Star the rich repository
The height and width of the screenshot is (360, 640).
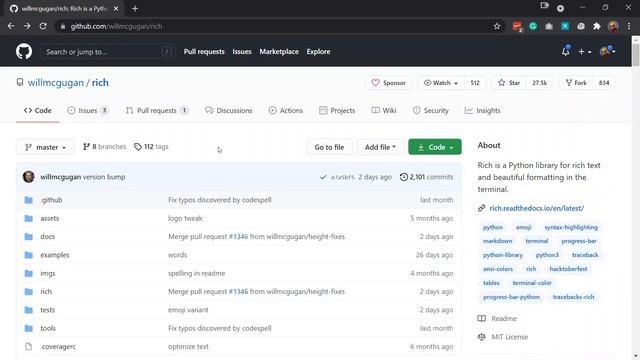[x=509, y=83]
